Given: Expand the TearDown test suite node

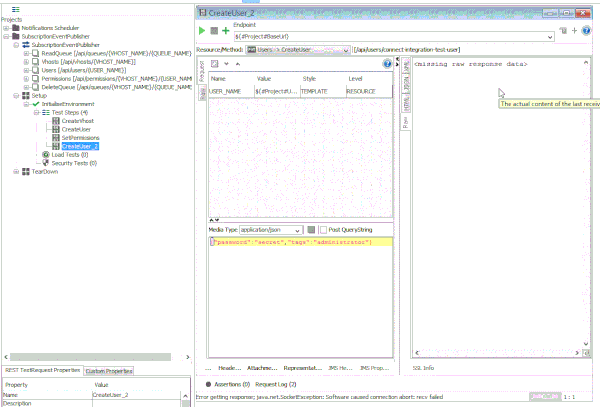Looking at the screenshot, I should (16, 172).
